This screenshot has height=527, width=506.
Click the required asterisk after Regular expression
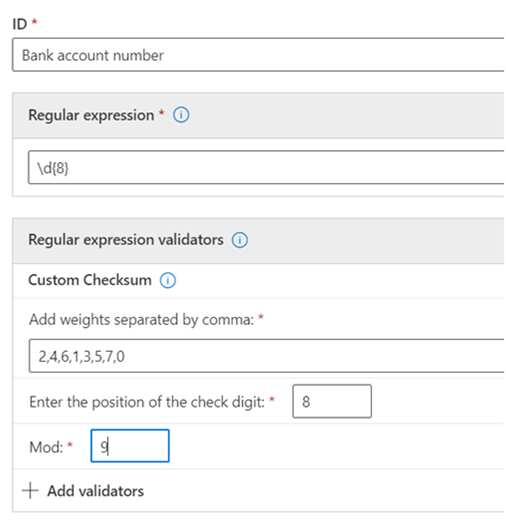(162, 112)
